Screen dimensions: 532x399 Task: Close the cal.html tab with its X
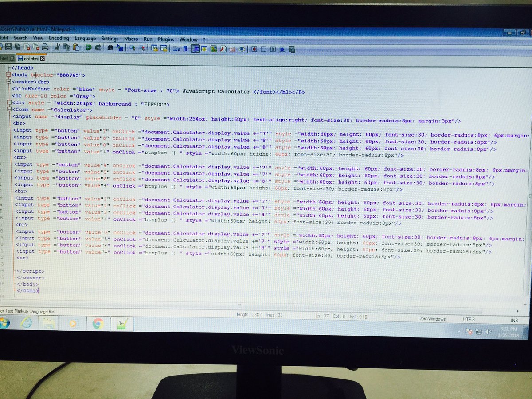click(x=43, y=58)
